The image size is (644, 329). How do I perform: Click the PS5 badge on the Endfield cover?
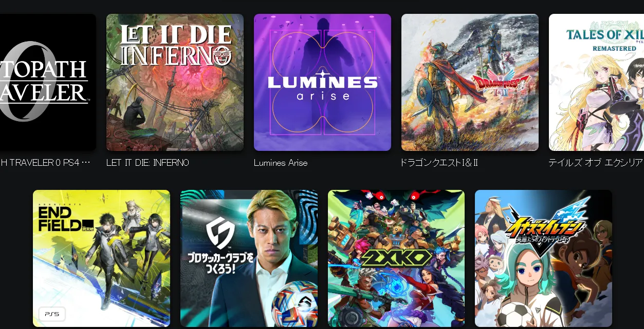[52, 314]
